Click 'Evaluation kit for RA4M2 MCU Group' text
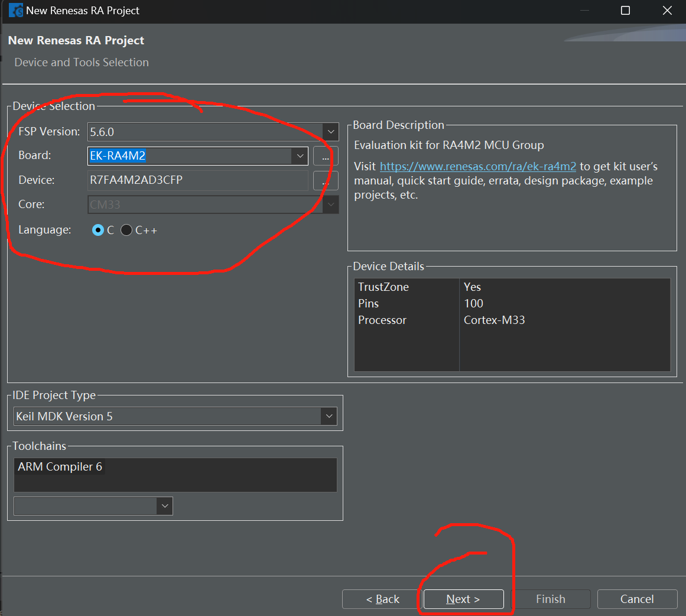Image resolution: width=686 pixels, height=616 pixels. (449, 145)
